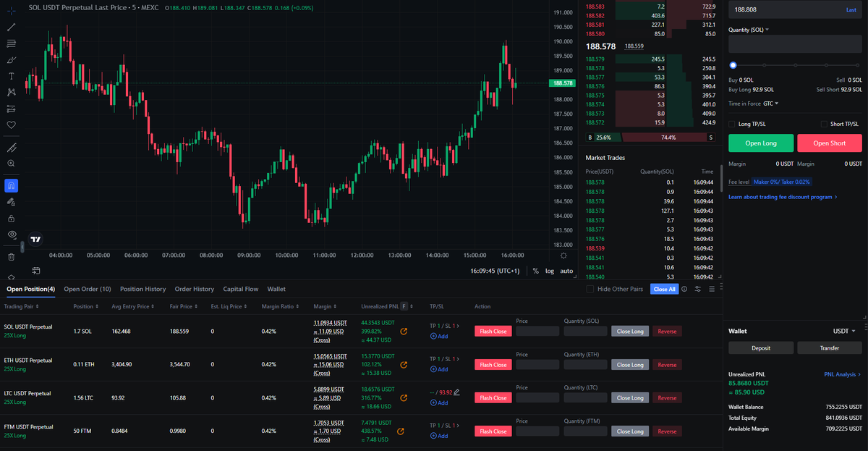Click the quantity slider handle at zero

(x=733, y=65)
